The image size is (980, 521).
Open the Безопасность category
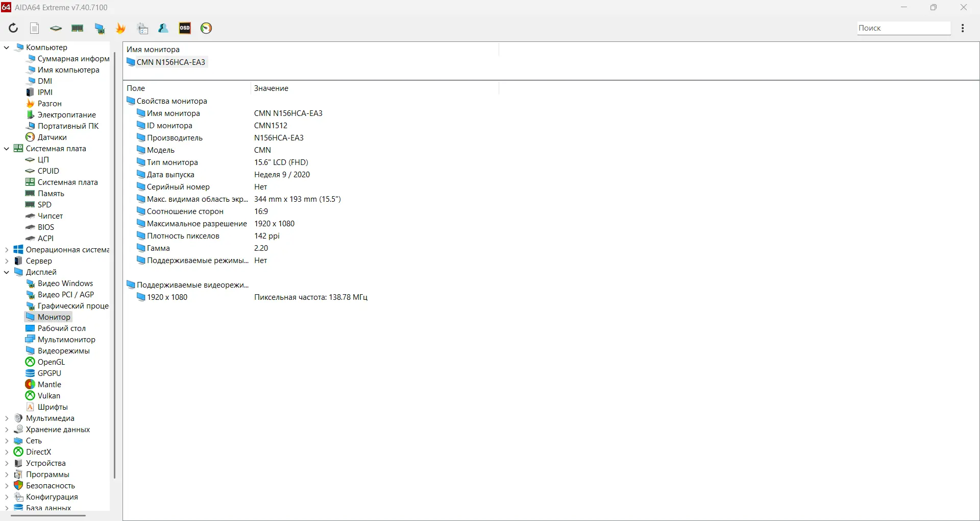(x=45, y=486)
